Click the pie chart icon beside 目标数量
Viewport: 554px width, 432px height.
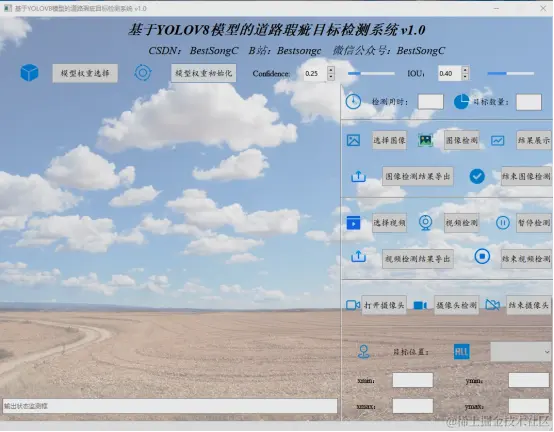point(461,102)
